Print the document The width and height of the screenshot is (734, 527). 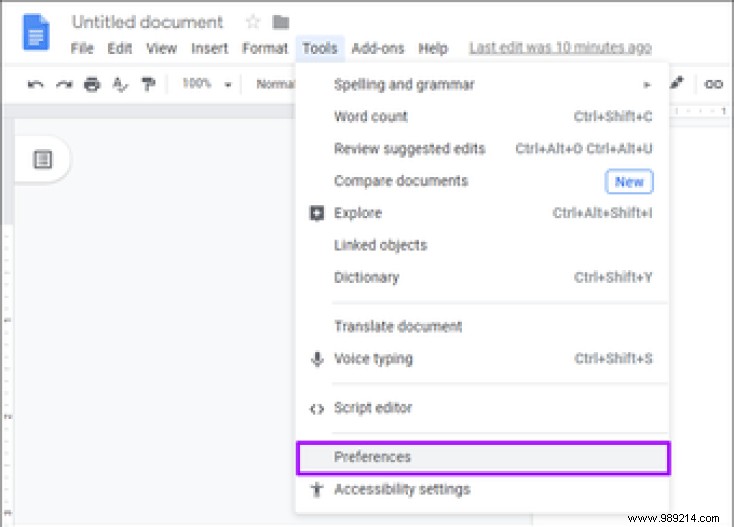pos(92,84)
